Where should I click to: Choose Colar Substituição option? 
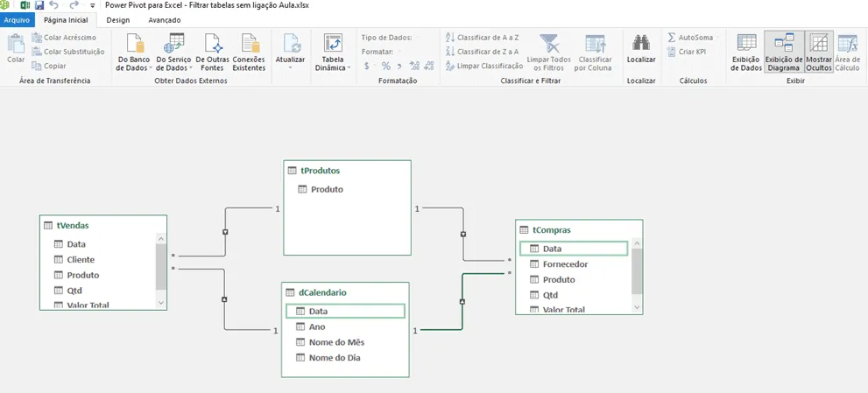coord(68,52)
